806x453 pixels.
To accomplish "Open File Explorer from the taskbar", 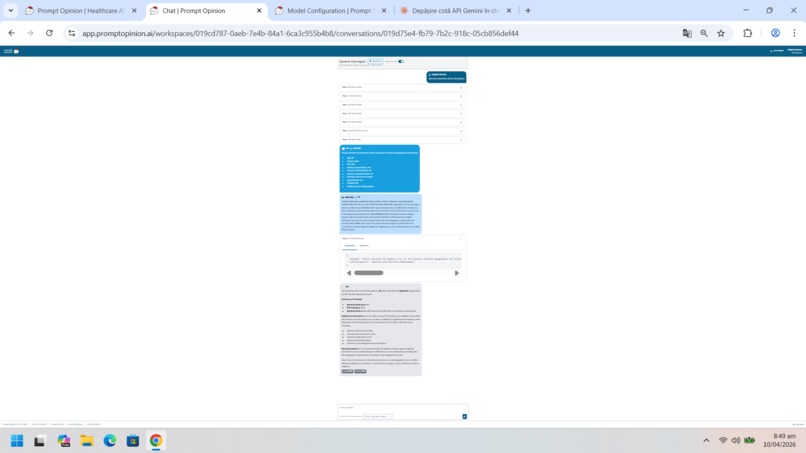I will point(86,441).
